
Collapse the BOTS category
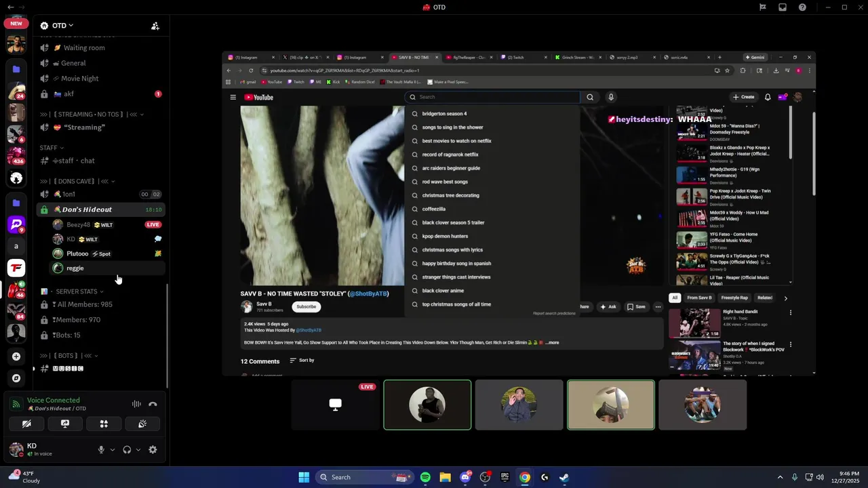coord(69,355)
